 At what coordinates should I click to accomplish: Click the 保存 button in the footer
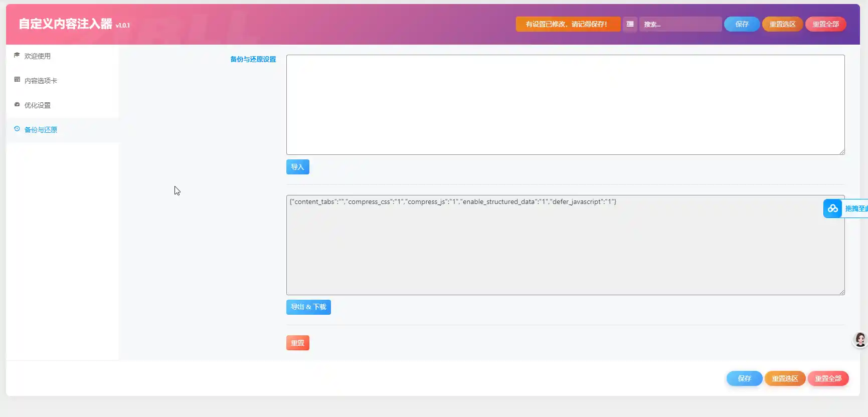pos(744,378)
